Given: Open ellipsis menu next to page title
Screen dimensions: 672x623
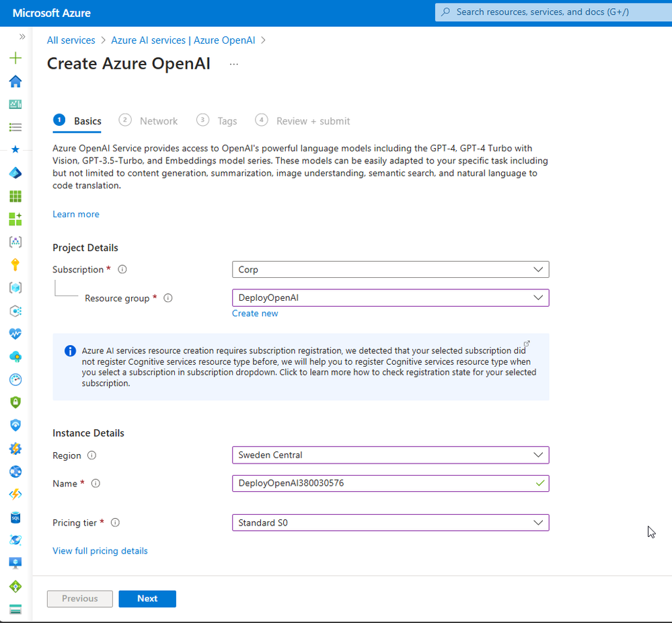Looking at the screenshot, I should coord(233,65).
